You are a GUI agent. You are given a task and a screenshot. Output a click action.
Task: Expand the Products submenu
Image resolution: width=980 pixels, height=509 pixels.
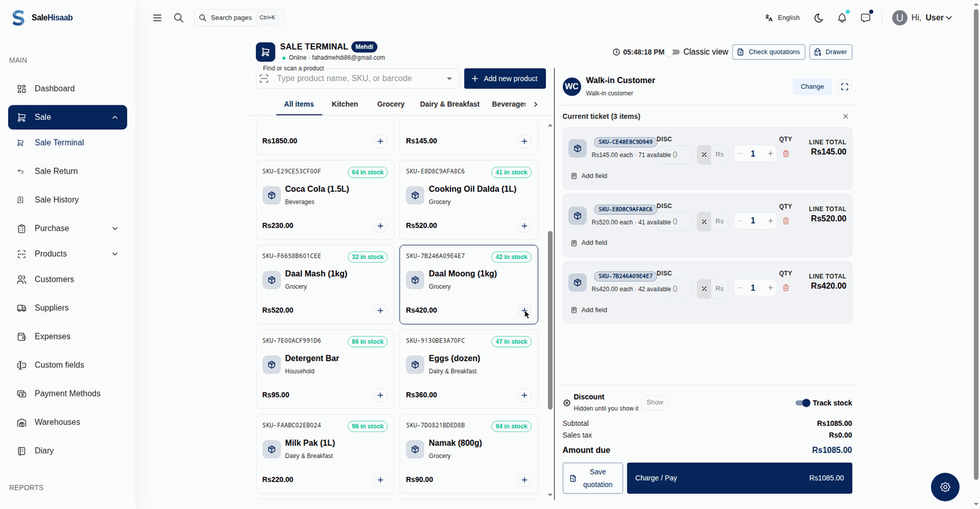tap(115, 254)
